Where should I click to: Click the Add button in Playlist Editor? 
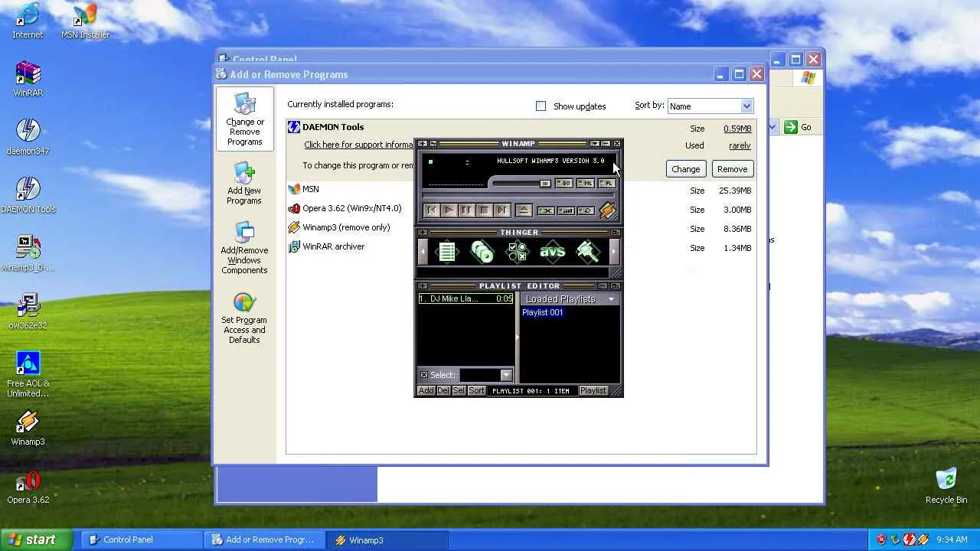click(426, 391)
